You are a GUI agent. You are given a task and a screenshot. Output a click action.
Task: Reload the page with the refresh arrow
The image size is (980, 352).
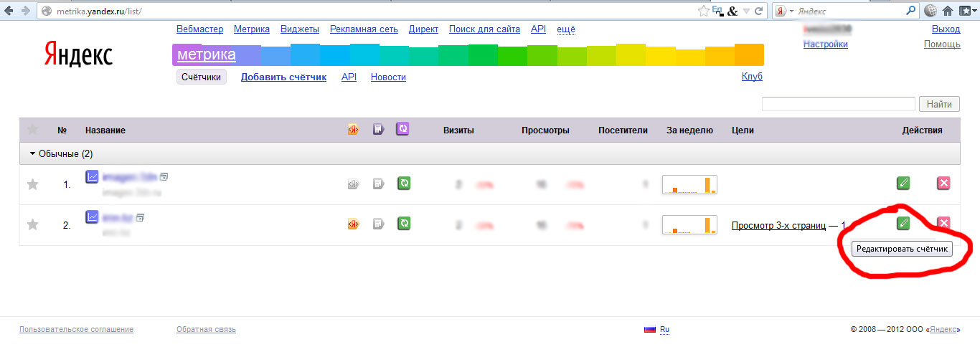(x=758, y=11)
